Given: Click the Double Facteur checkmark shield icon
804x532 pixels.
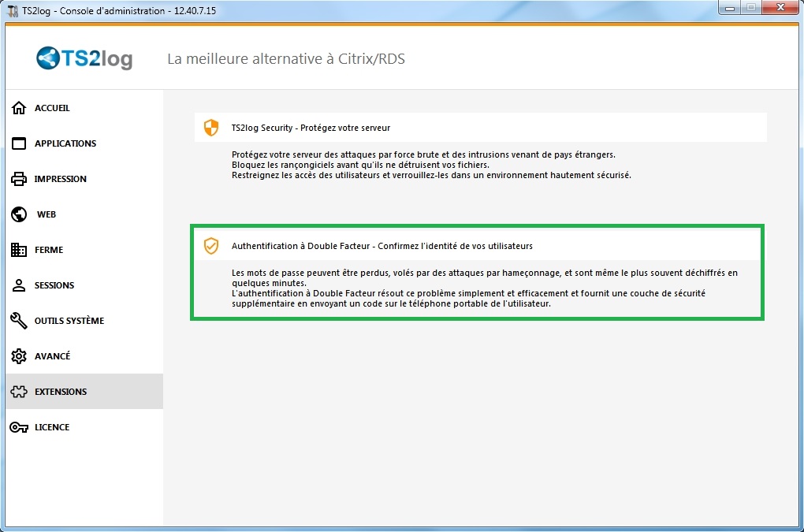Looking at the screenshot, I should coord(211,246).
